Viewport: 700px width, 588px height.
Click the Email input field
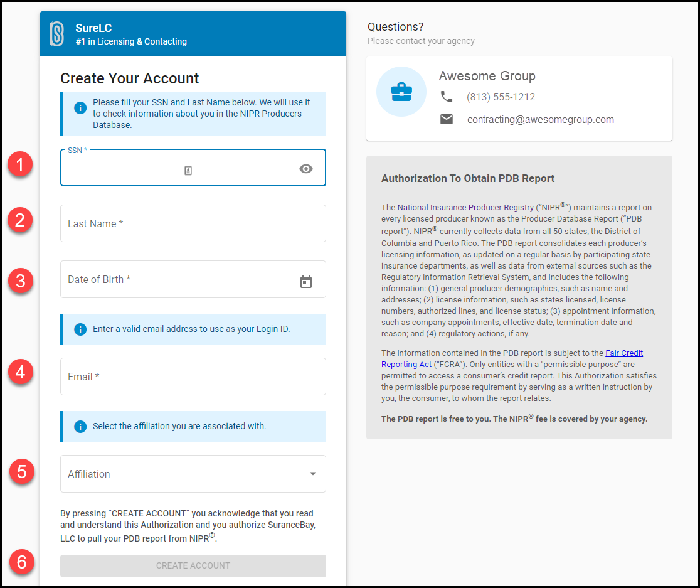[x=193, y=377]
